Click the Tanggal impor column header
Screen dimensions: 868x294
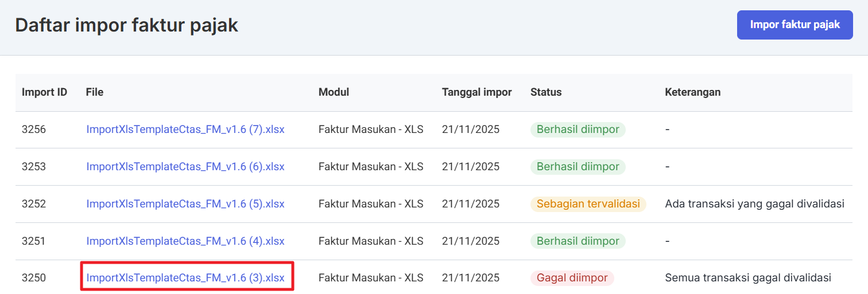(x=476, y=92)
